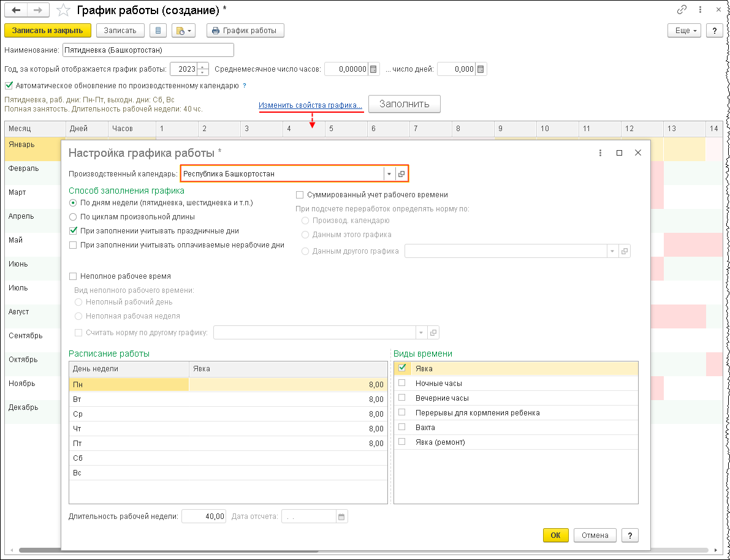This screenshot has width=730, height=560.
Task: Click blue question hint near auto-update checkbox
Action: coord(245,86)
